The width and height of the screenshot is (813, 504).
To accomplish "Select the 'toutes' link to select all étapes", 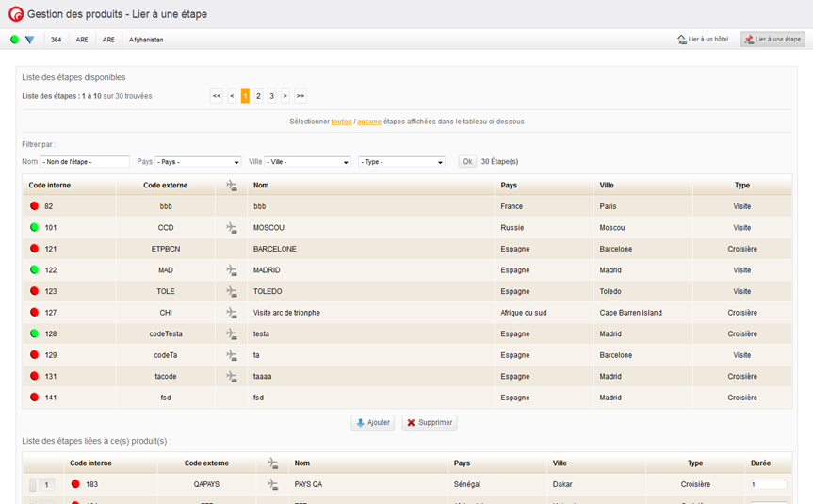I will [341, 122].
